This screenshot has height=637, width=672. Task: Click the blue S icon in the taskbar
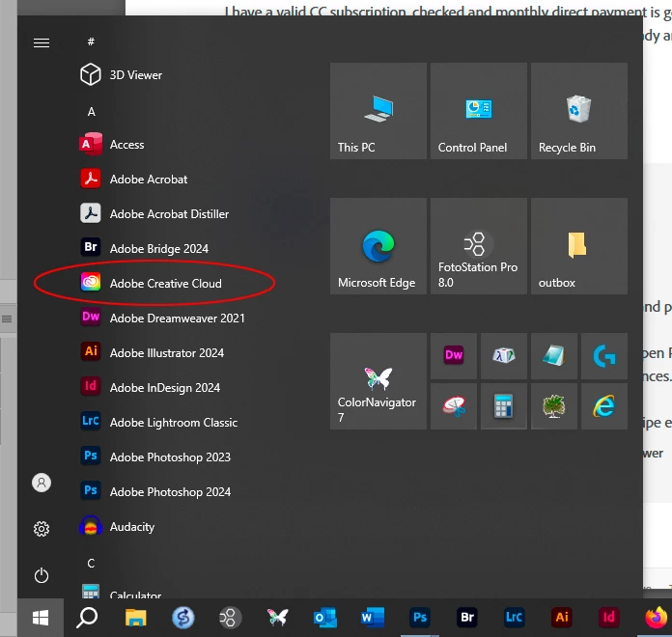pos(183,618)
